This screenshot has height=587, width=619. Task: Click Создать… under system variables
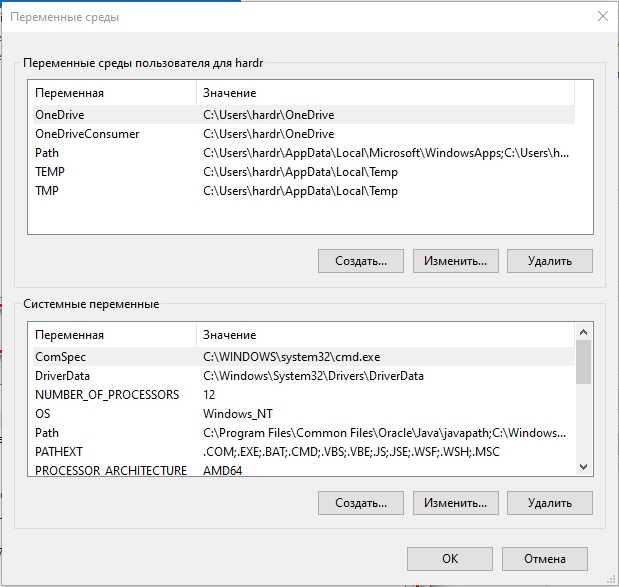[361, 503]
